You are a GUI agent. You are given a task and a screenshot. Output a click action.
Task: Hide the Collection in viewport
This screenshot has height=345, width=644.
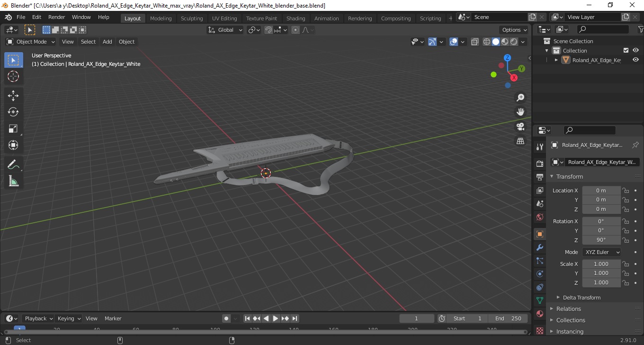click(635, 51)
